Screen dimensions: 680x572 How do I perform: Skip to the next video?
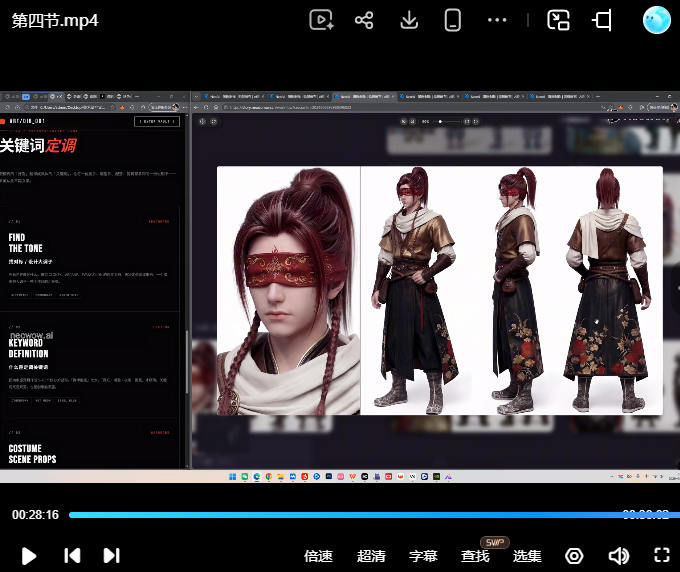[x=111, y=556]
